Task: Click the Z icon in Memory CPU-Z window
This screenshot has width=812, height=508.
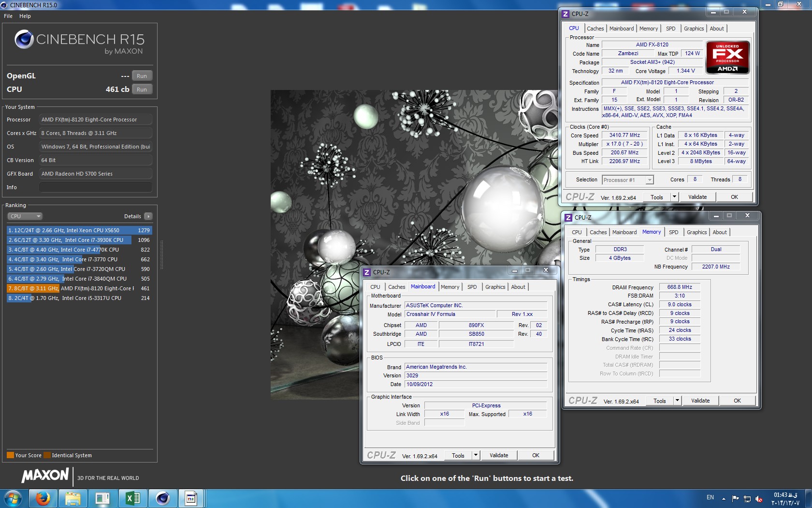Action: coord(568,218)
